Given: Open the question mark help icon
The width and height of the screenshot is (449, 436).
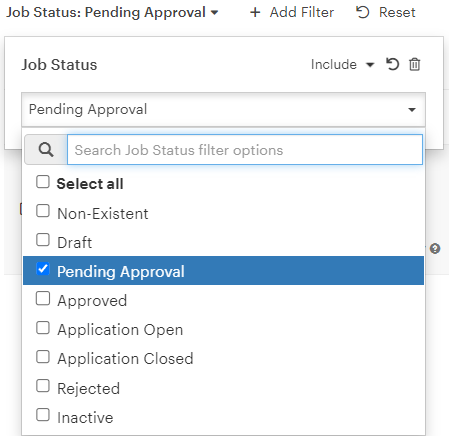Looking at the screenshot, I should point(435,249).
